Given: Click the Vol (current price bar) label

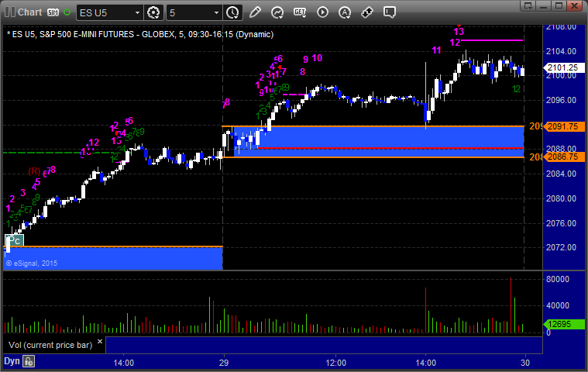Looking at the screenshot, I should 50,345.
